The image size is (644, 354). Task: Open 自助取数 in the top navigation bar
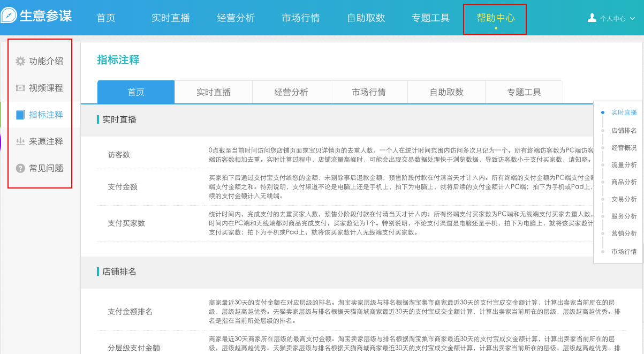point(366,18)
